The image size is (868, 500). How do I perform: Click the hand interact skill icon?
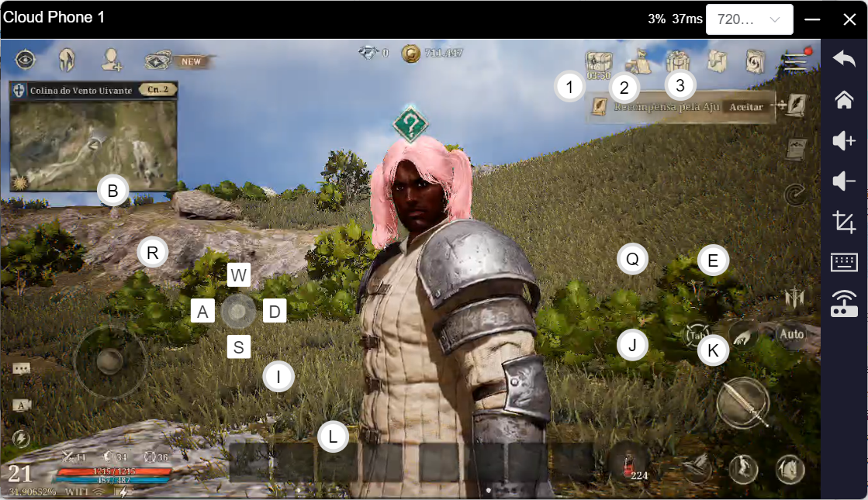(x=742, y=335)
